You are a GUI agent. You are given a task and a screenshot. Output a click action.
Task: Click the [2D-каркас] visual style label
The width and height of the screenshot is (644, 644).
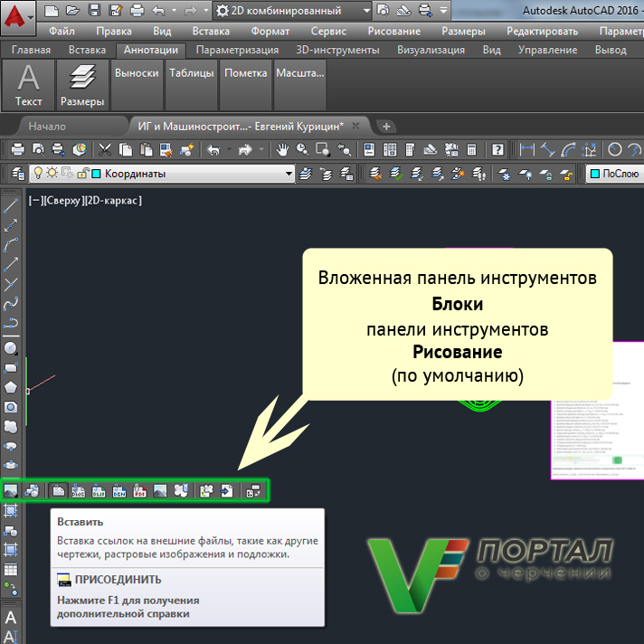click(113, 201)
